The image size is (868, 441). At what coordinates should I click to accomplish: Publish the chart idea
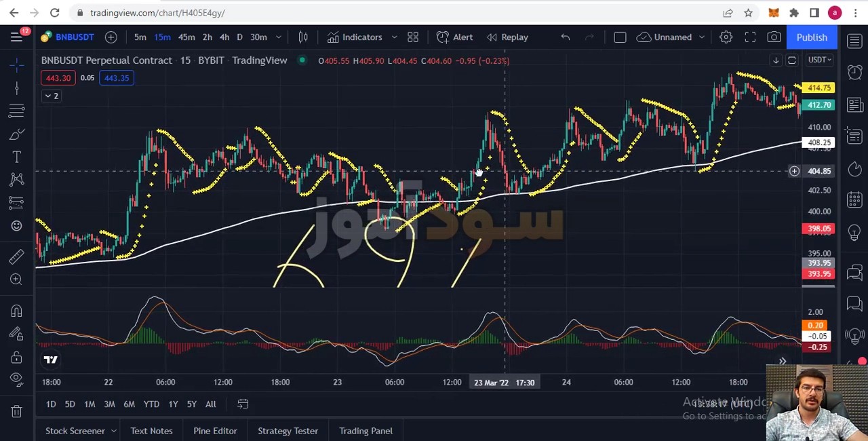click(x=812, y=37)
